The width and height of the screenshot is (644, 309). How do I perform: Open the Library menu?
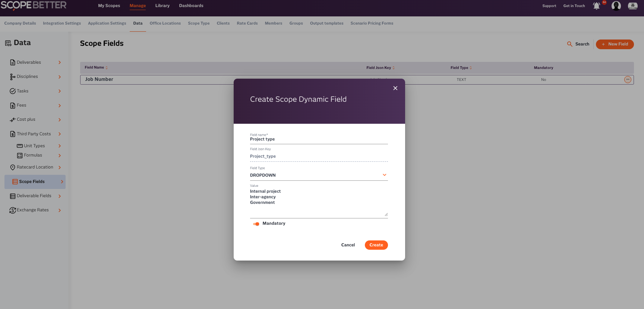pos(162,6)
